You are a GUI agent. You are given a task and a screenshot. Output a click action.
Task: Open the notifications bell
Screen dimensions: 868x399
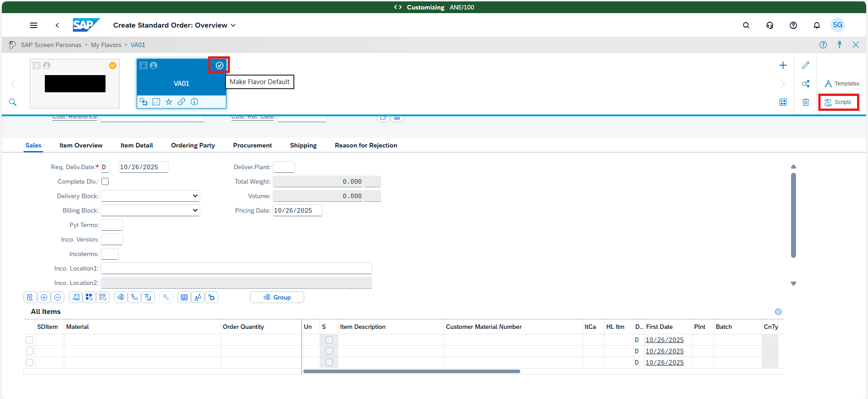click(816, 25)
